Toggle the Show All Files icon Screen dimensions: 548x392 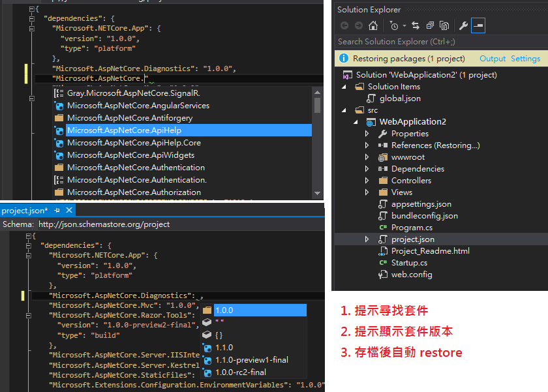[444, 25]
